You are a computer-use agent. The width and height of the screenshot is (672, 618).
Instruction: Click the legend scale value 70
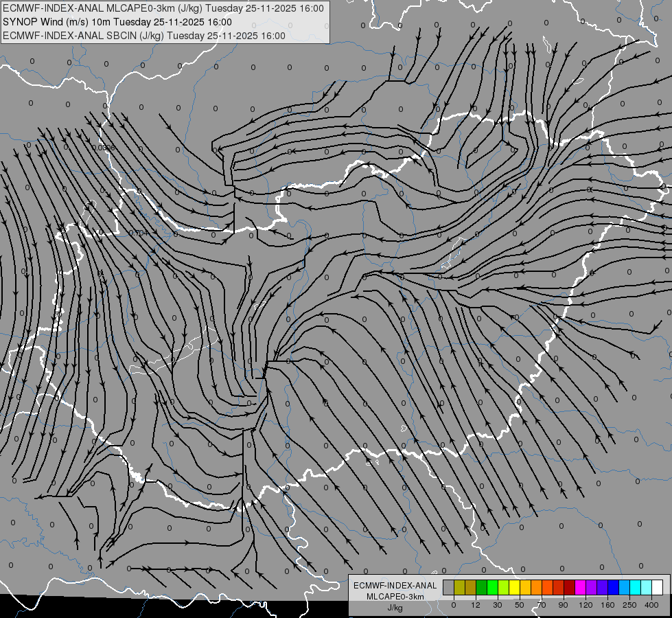point(542,605)
